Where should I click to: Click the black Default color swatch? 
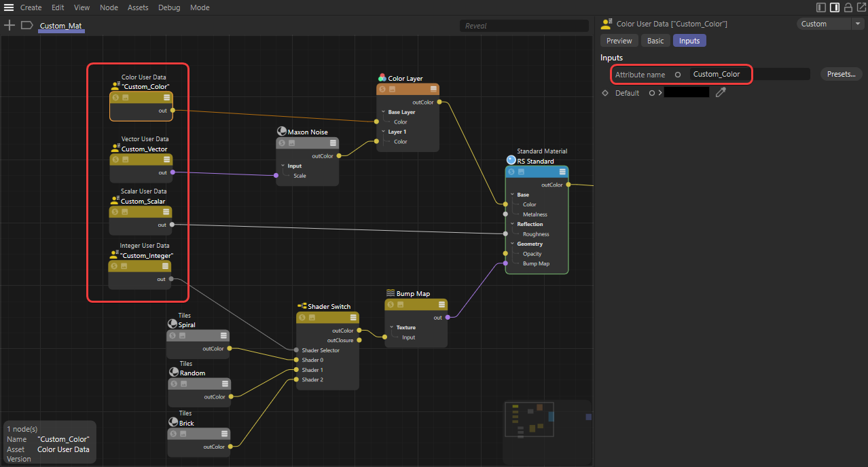coord(686,92)
